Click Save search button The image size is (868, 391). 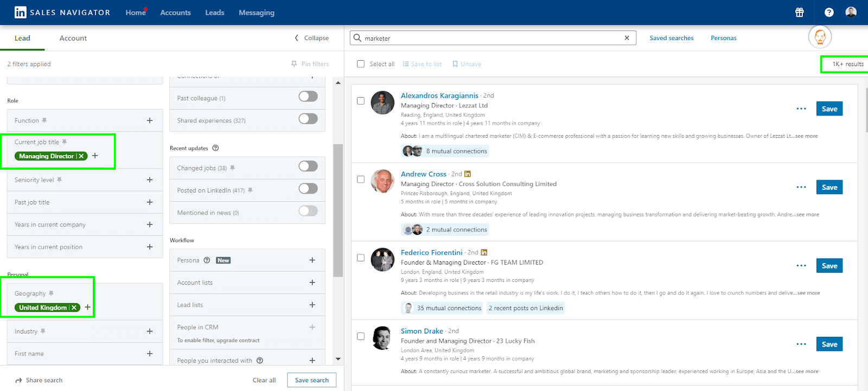[x=312, y=380]
